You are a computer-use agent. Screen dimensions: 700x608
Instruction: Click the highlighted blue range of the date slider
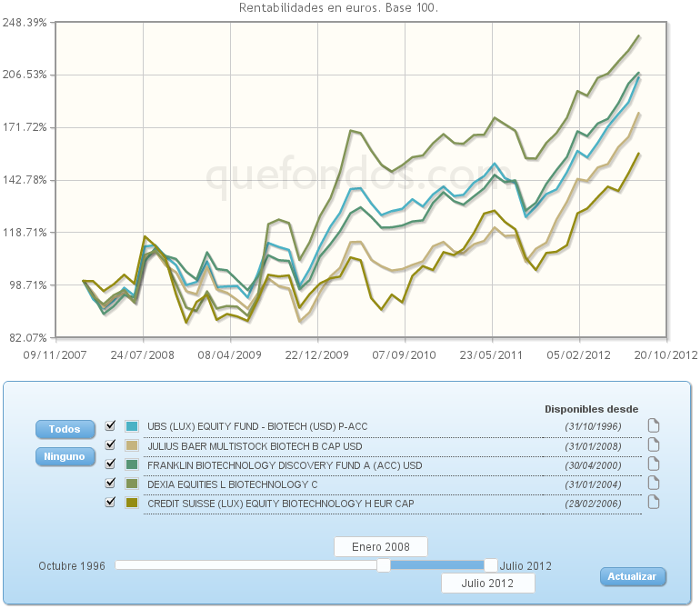coord(437,566)
